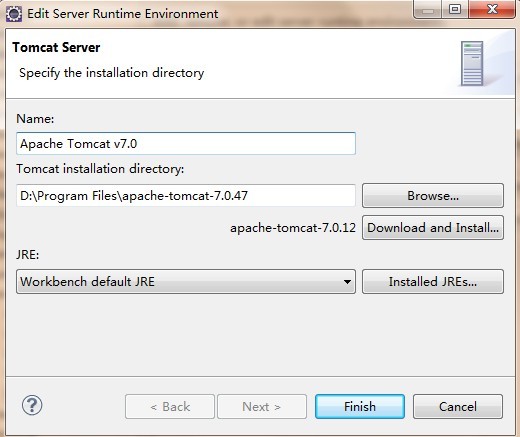Open the Installed JREs settings

click(x=433, y=282)
